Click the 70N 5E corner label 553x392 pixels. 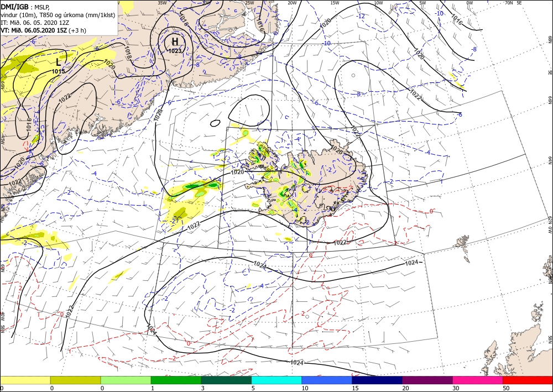(513, 3)
